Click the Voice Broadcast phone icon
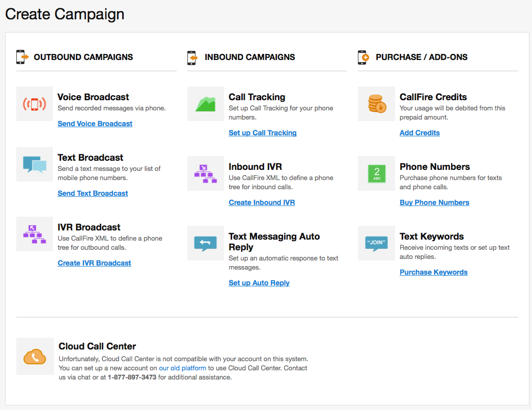Screen dimensions: 532x410 [34, 103]
